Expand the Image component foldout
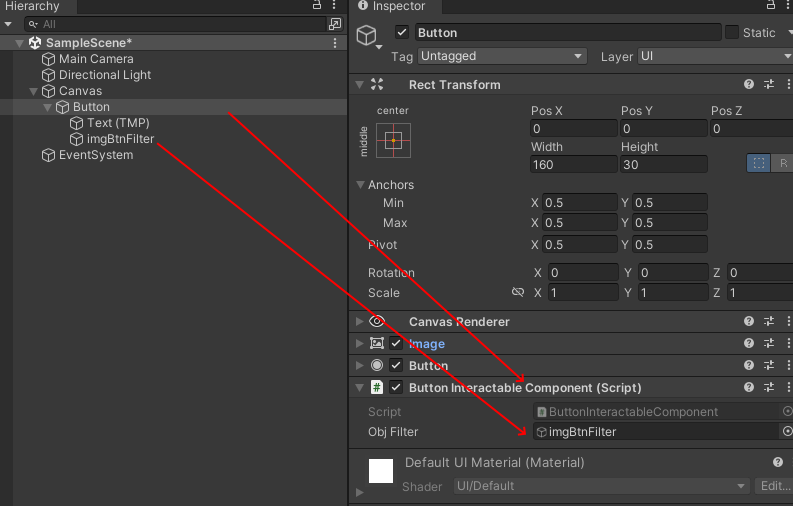This screenshot has height=506, width=793. pos(360,343)
